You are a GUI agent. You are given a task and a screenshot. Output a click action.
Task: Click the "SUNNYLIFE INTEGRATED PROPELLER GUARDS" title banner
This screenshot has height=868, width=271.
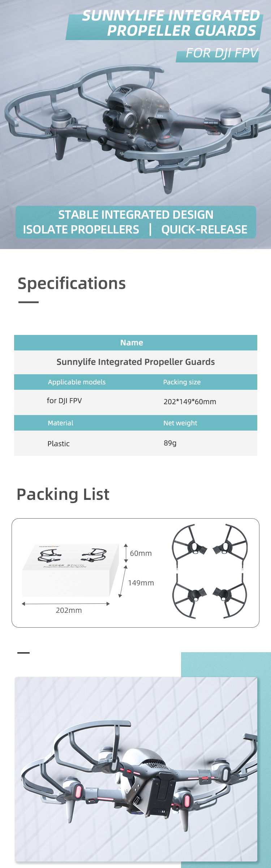[x=171, y=23]
